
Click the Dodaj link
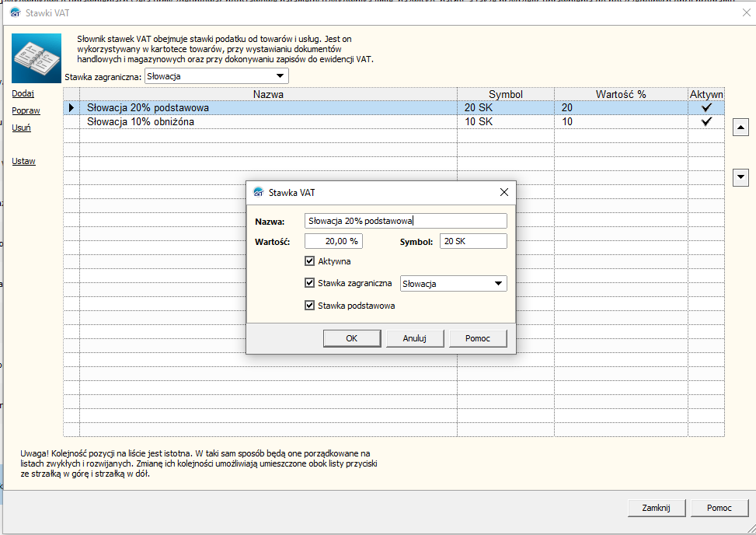coord(23,93)
